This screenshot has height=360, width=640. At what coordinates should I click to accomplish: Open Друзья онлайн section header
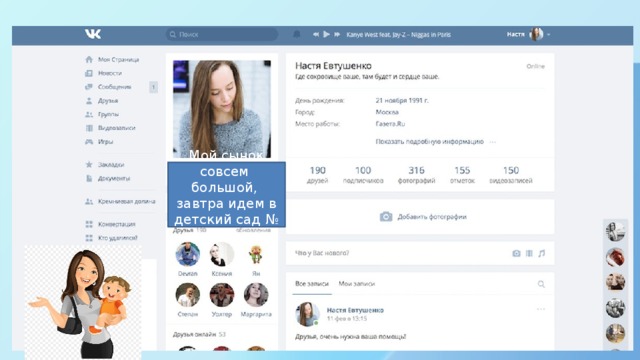tap(199, 334)
